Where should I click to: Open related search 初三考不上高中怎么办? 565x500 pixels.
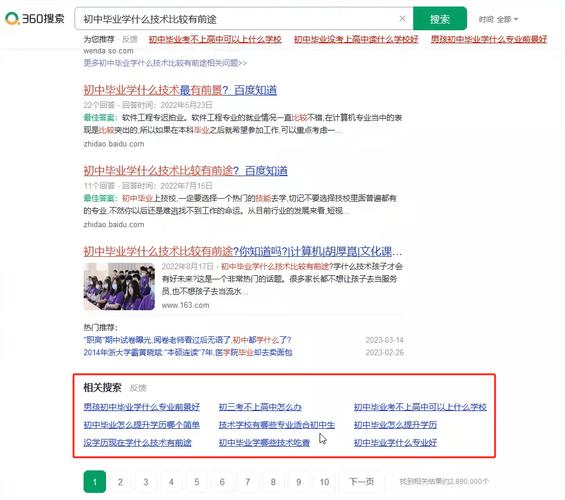(260, 407)
